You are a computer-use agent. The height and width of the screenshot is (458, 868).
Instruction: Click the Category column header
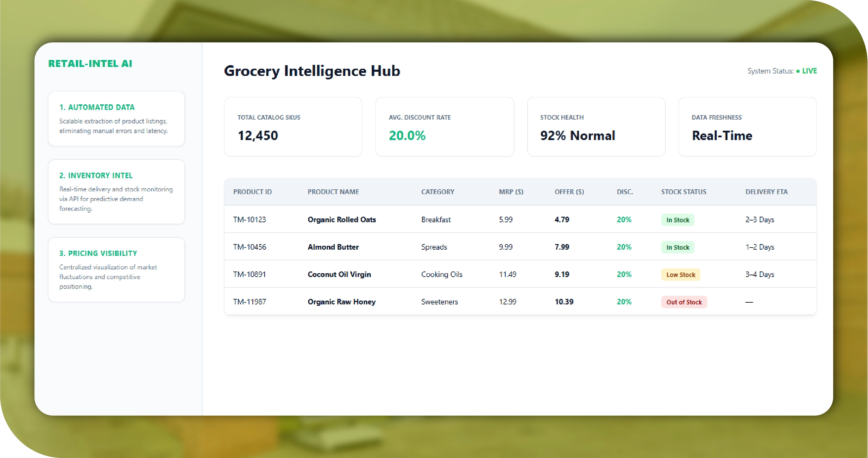point(437,192)
